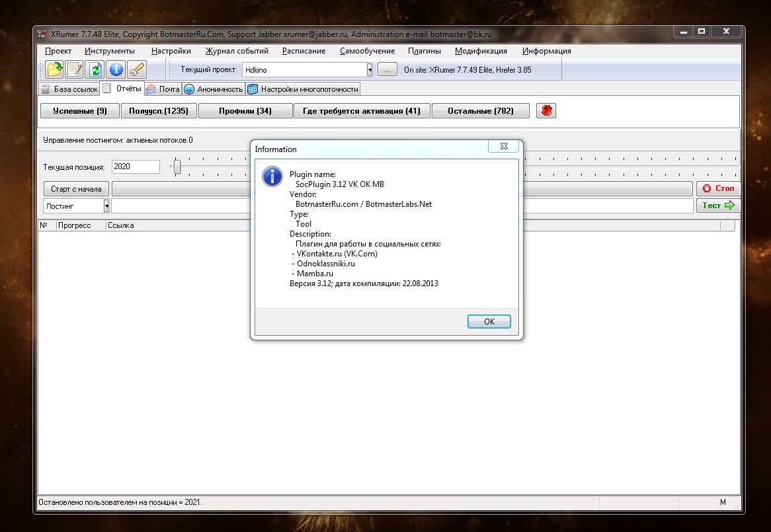The image size is (771, 532).
Task: Expand the Текущий проект dropdown
Action: (x=369, y=70)
